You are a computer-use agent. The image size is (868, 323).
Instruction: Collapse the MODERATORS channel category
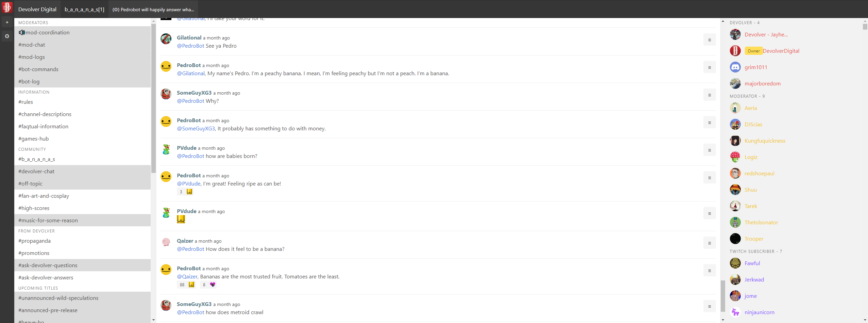[x=33, y=22]
